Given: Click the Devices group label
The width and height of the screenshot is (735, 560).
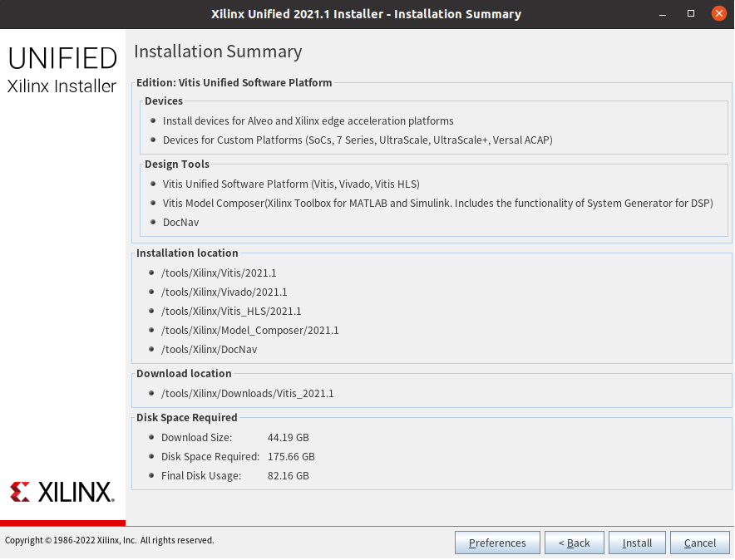Looking at the screenshot, I should [x=164, y=101].
